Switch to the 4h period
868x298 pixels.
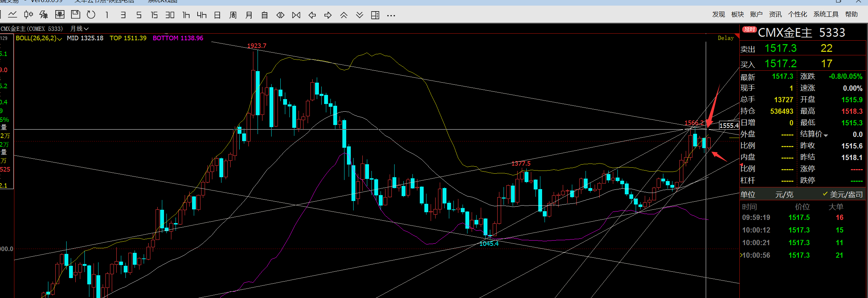pos(202,15)
